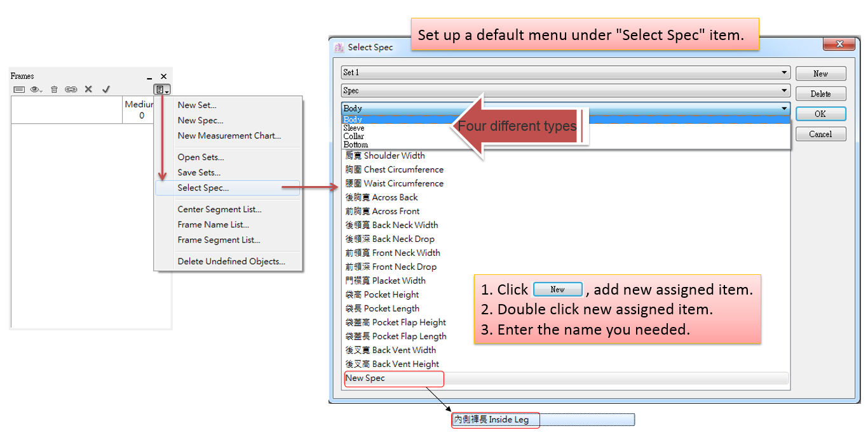Toggle the eye visibility icon in Frames panel

pyautogui.click(x=36, y=90)
